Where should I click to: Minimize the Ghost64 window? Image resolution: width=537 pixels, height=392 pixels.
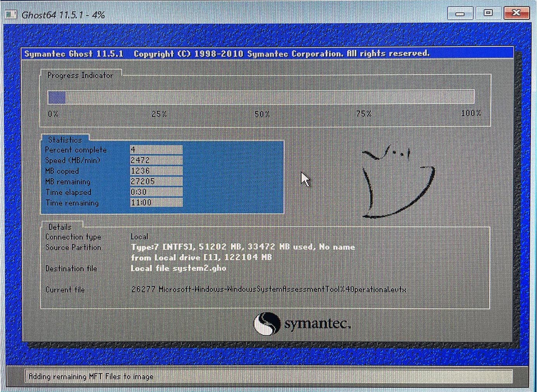point(460,14)
